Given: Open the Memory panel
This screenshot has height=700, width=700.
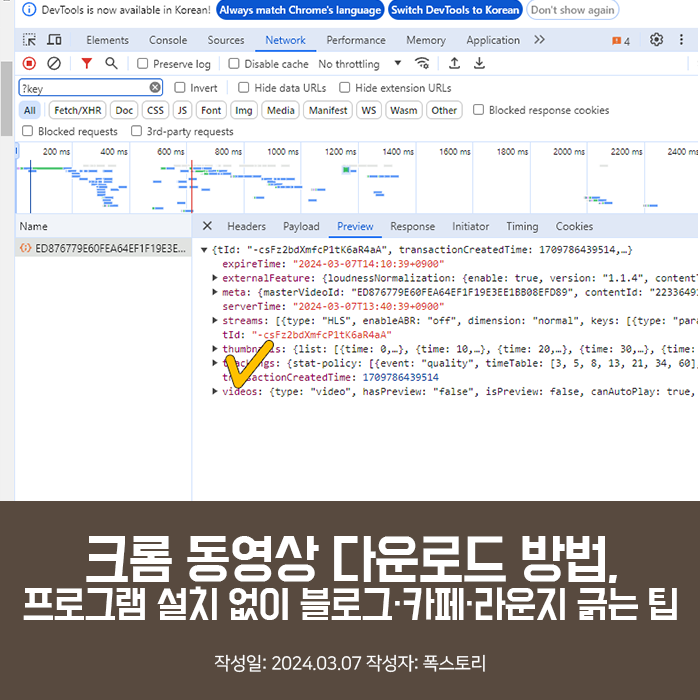Looking at the screenshot, I should pyautogui.click(x=426, y=40).
